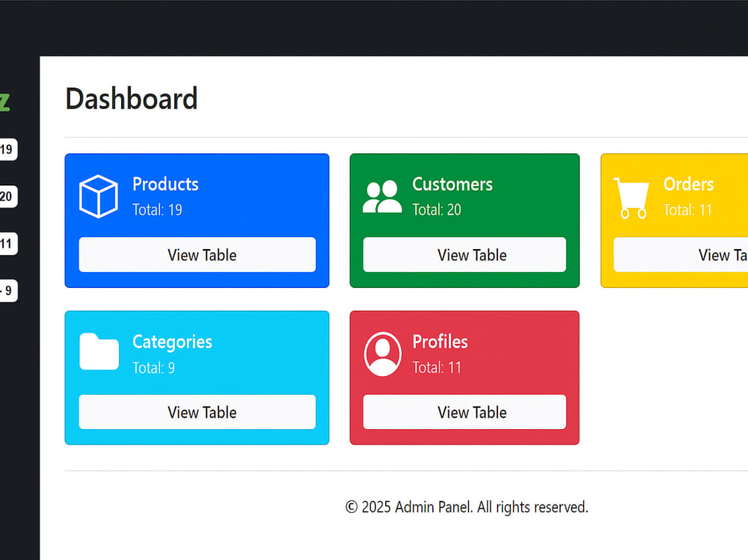Click View Table on the Customers card
Screen dimensions: 748x560
click(x=464, y=255)
